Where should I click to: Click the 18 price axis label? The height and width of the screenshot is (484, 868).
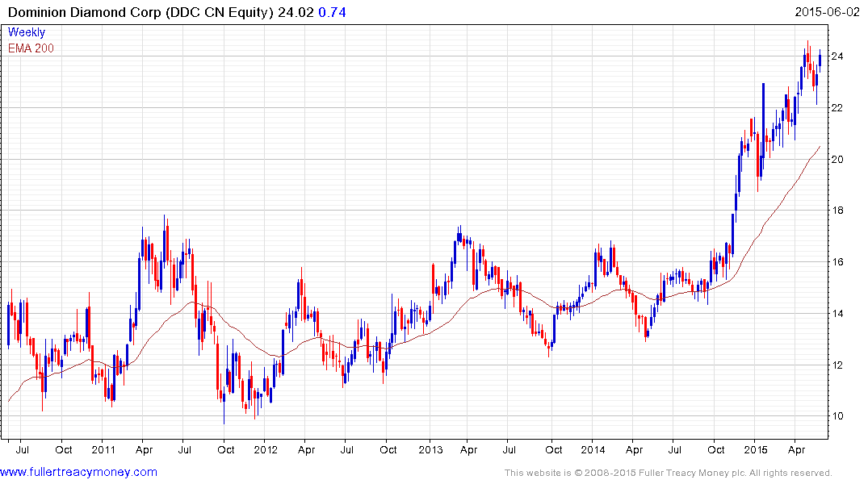(x=837, y=211)
